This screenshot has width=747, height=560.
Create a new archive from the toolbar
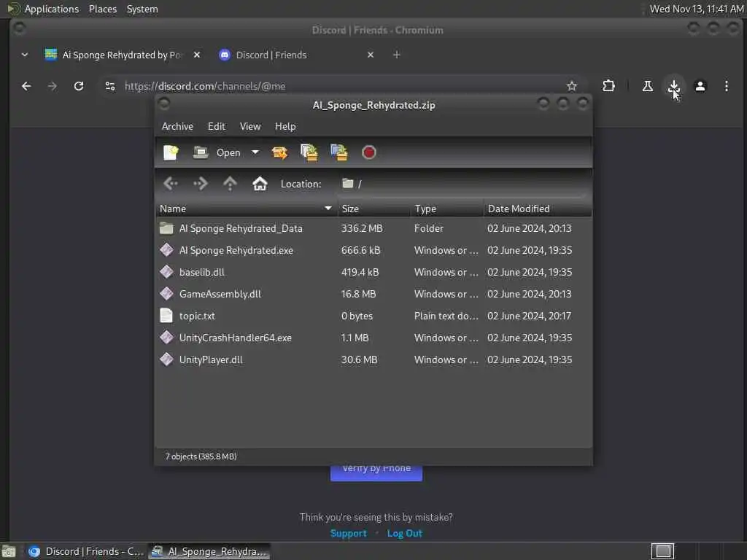pyautogui.click(x=171, y=152)
